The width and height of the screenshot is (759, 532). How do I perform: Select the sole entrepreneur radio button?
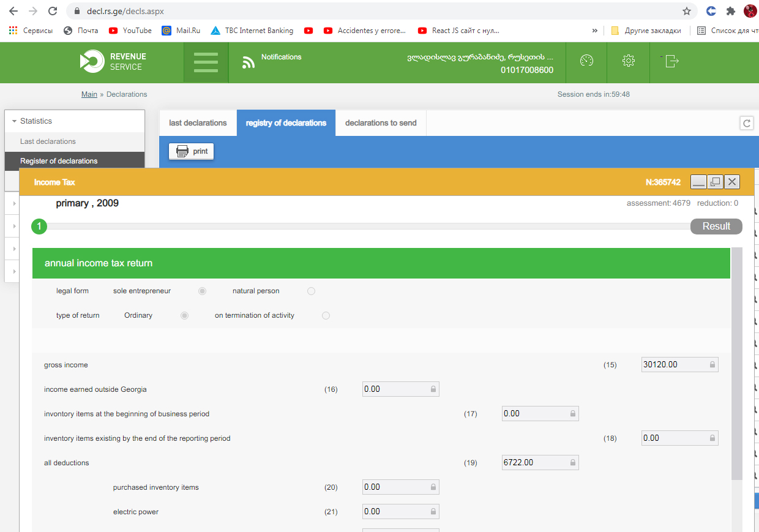[202, 291]
